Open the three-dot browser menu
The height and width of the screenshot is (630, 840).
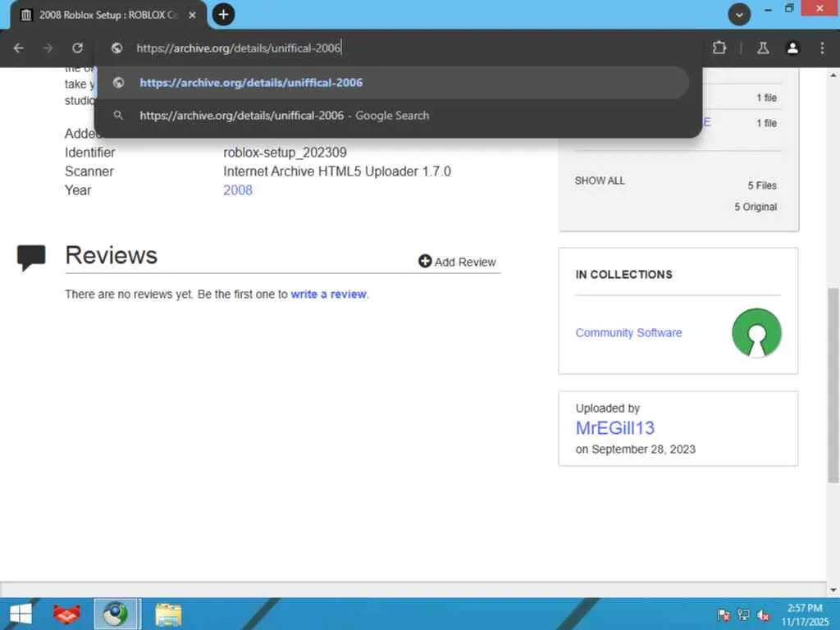click(822, 48)
